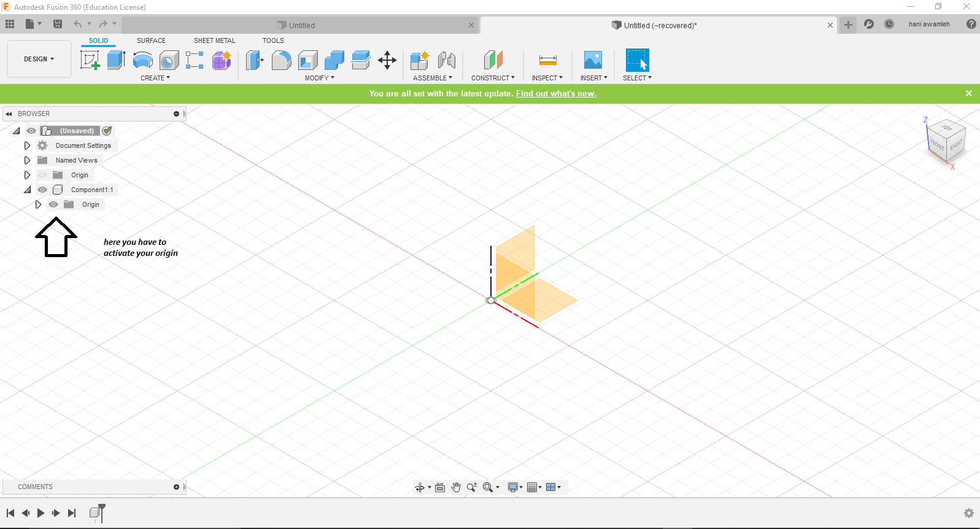Toggle visibility of the Unsaved root component

pyautogui.click(x=31, y=131)
